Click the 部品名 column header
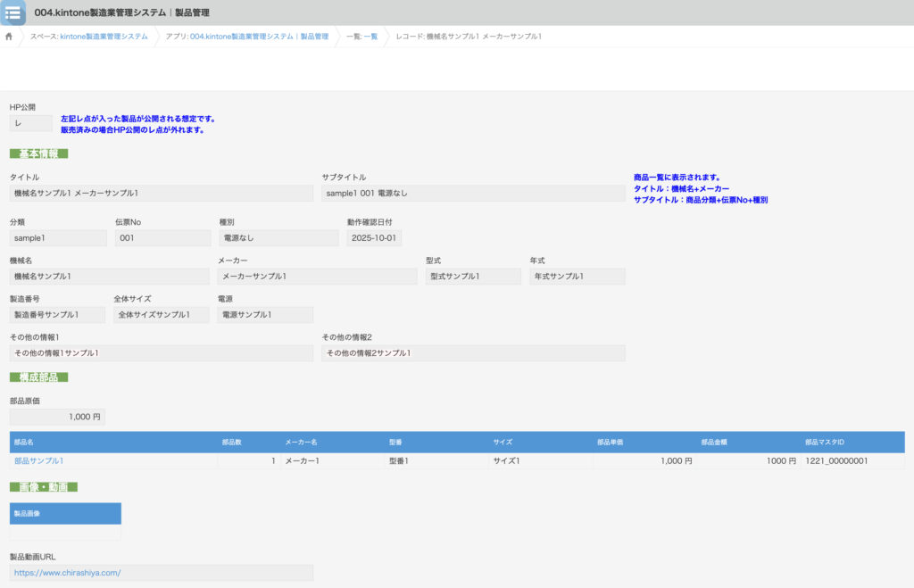The height and width of the screenshot is (588, 914). tap(25, 442)
